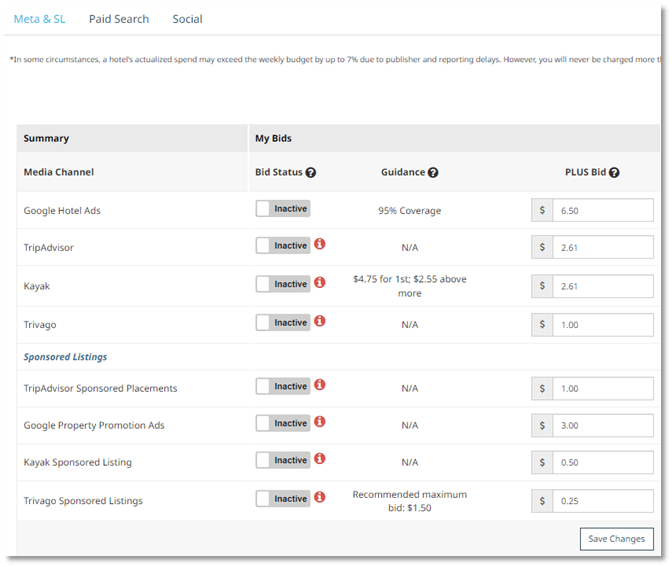Enable Google Property Promotion Ads toggle
The height and width of the screenshot is (567, 672).
coord(283,423)
